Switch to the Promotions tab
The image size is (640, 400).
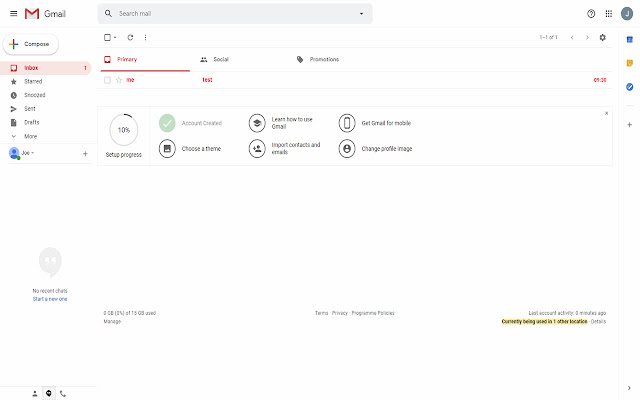[x=317, y=59]
